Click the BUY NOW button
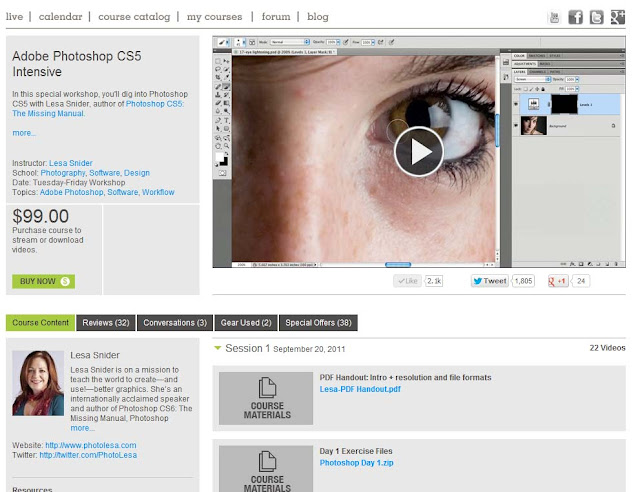This screenshot has width=640, height=492. pyautogui.click(x=43, y=281)
